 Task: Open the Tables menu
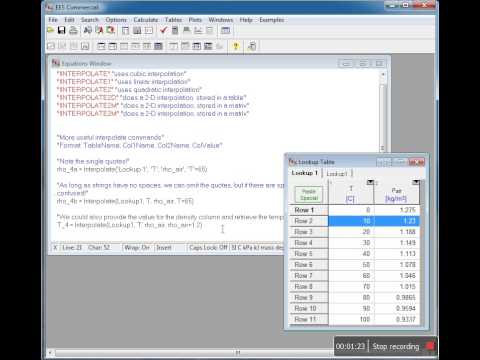[x=173, y=20]
